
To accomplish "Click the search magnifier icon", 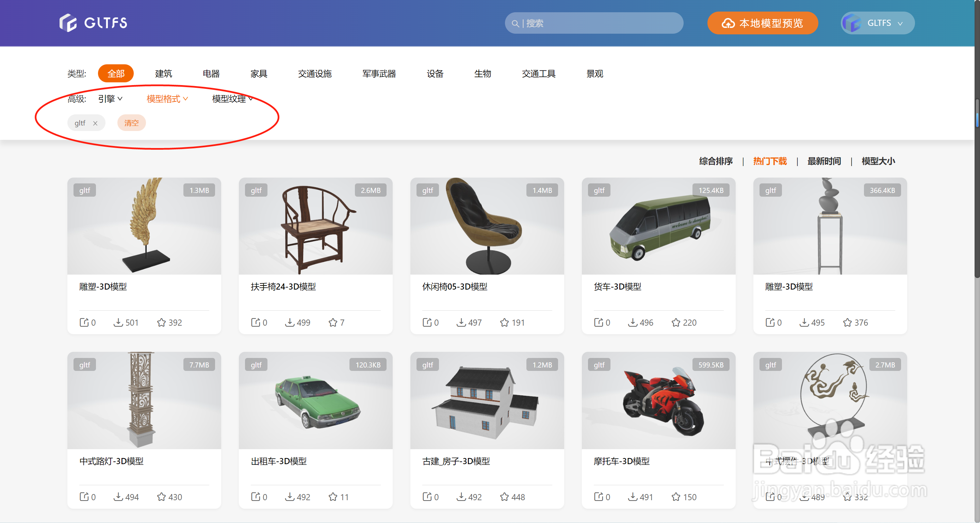I will click(x=516, y=23).
